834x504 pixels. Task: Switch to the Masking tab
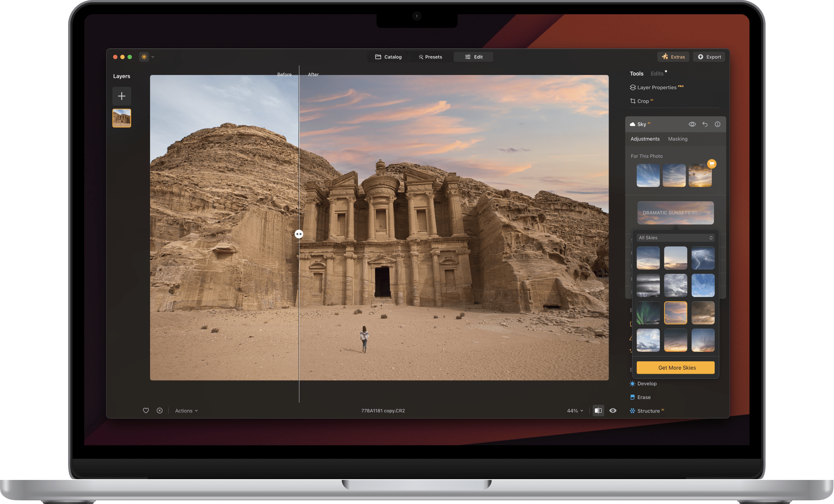point(677,139)
